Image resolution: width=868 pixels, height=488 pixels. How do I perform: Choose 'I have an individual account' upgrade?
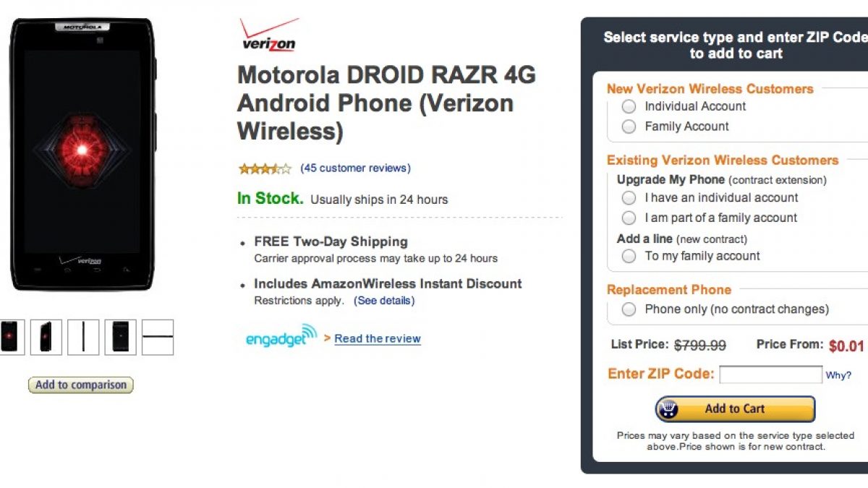[x=629, y=197]
